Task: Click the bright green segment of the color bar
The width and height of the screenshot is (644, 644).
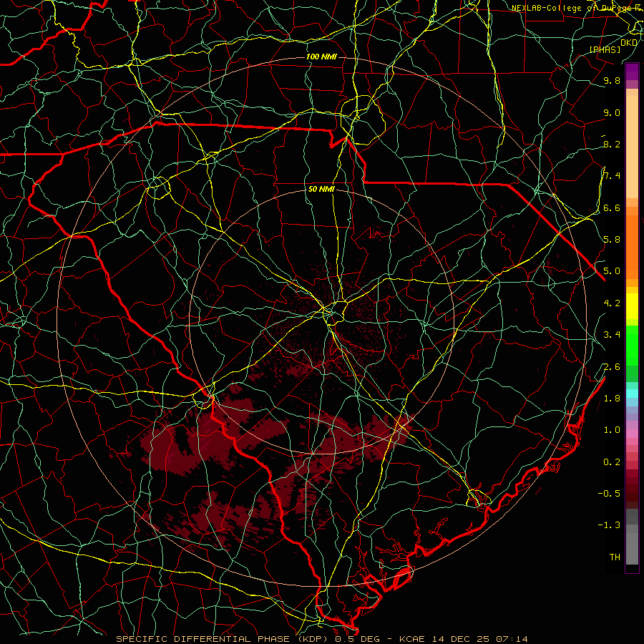Action: click(x=632, y=345)
